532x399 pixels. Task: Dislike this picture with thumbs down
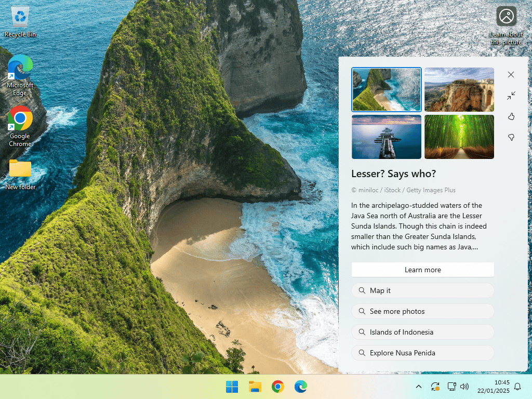(511, 137)
